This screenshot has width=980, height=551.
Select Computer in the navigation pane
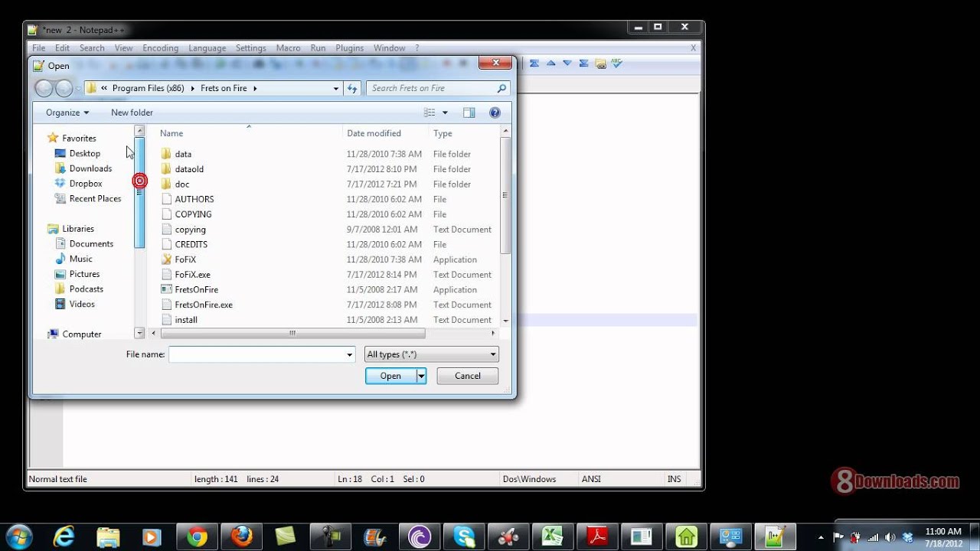tap(82, 334)
